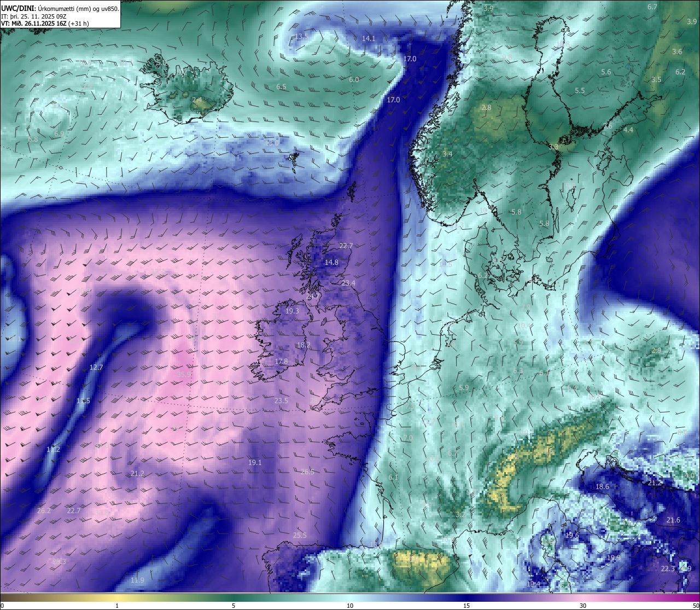
Task: Click the legend tick label 1
Action: [117, 606]
